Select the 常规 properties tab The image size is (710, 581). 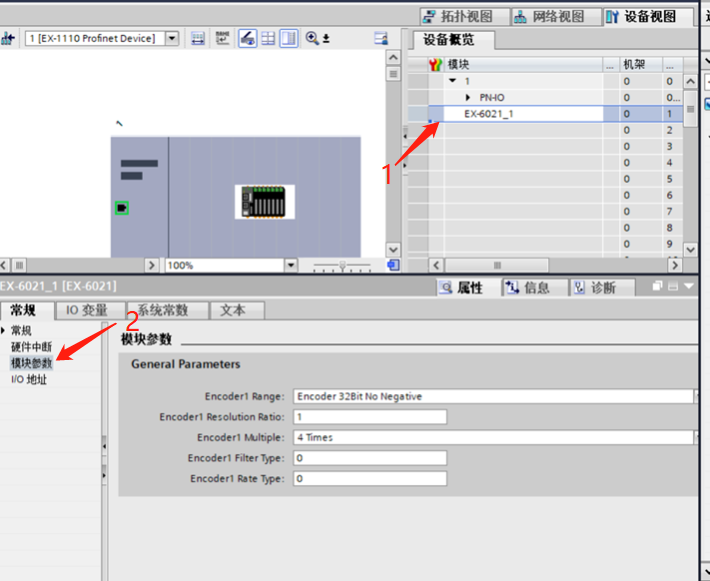[x=27, y=310]
